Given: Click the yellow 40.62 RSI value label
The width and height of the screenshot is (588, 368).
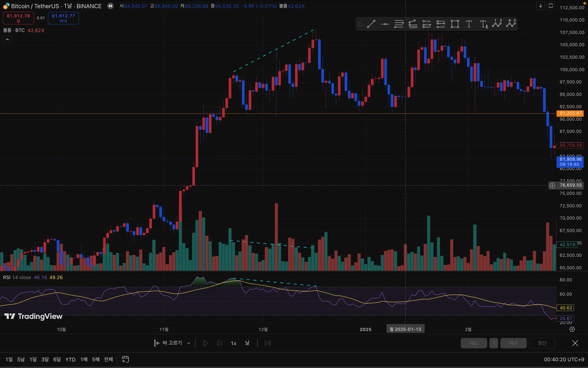Looking at the screenshot, I should tap(566, 308).
